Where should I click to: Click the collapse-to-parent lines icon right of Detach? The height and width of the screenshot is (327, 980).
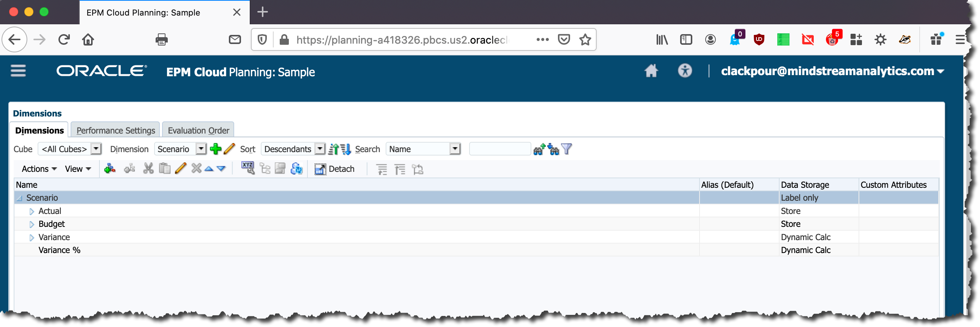point(381,170)
